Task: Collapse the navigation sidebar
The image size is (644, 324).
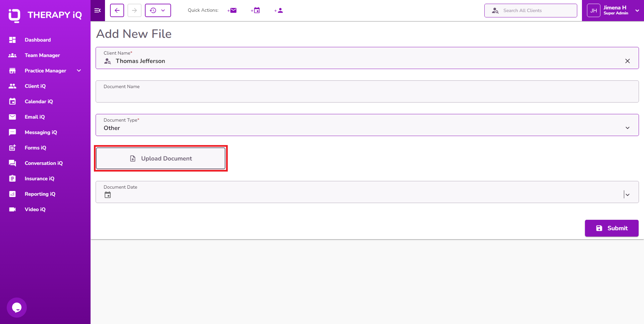Action: tap(98, 10)
